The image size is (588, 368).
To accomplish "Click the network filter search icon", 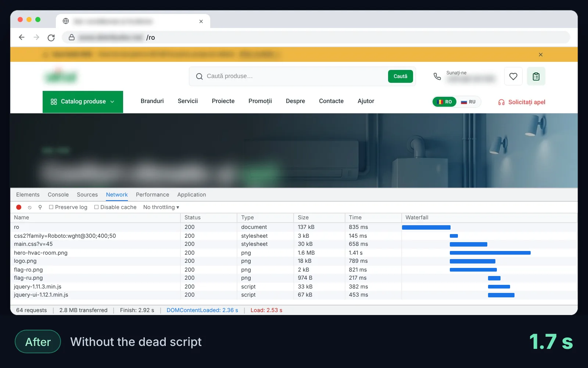I will (40, 207).
